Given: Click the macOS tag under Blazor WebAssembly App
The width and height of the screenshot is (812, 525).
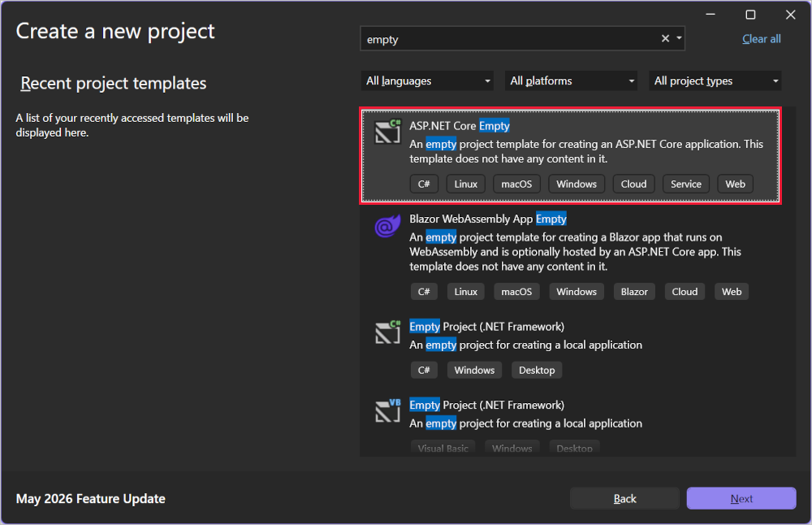Looking at the screenshot, I should pyautogui.click(x=516, y=292).
